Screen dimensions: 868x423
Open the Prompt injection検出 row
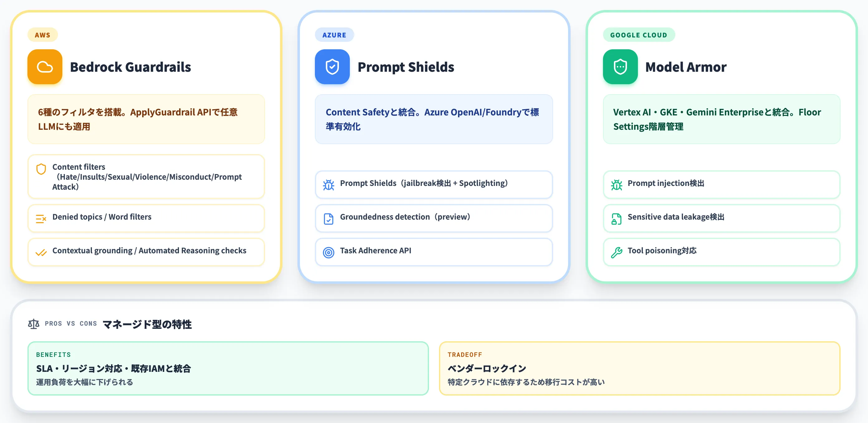[x=721, y=185]
